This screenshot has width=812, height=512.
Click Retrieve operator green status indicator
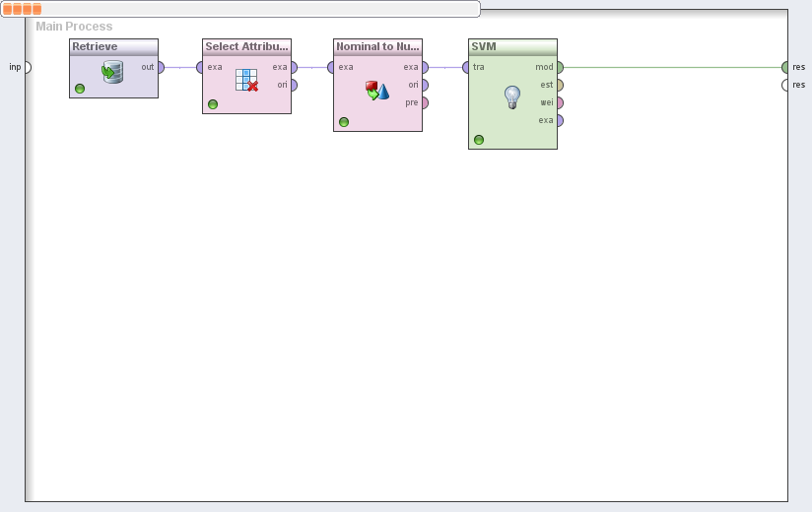point(80,89)
